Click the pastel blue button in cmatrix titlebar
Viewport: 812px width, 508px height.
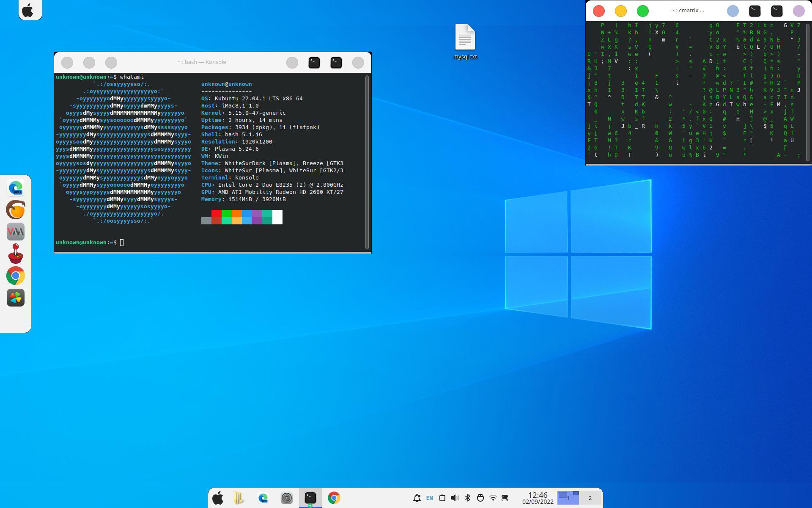point(733,11)
